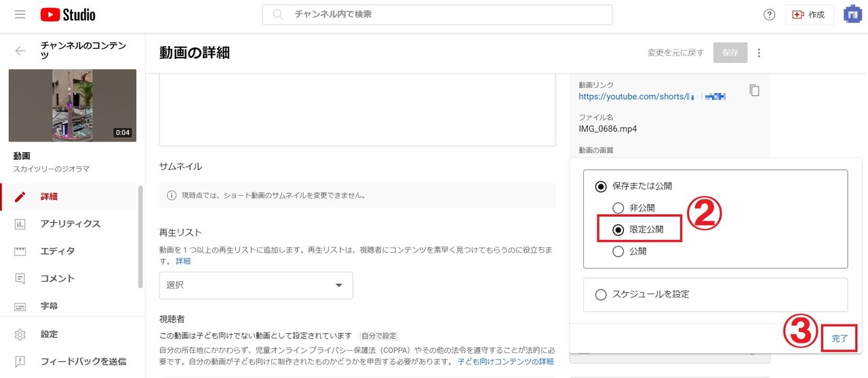
Task: Open the channel account avatar
Action: tap(852, 14)
